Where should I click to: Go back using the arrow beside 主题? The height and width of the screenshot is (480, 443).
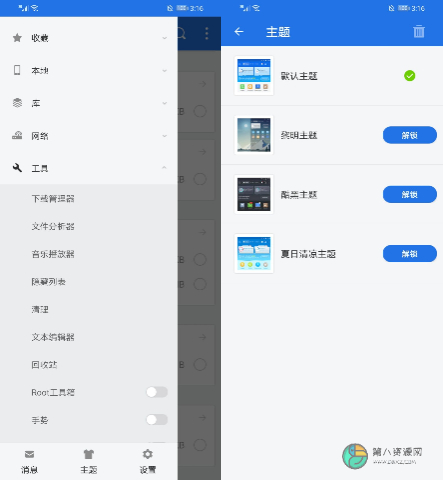(239, 32)
